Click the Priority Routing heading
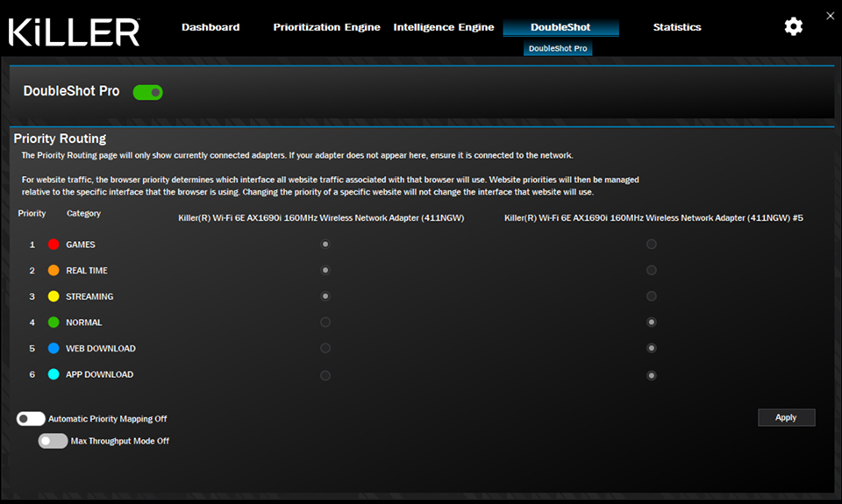842x504 pixels. tap(60, 138)
